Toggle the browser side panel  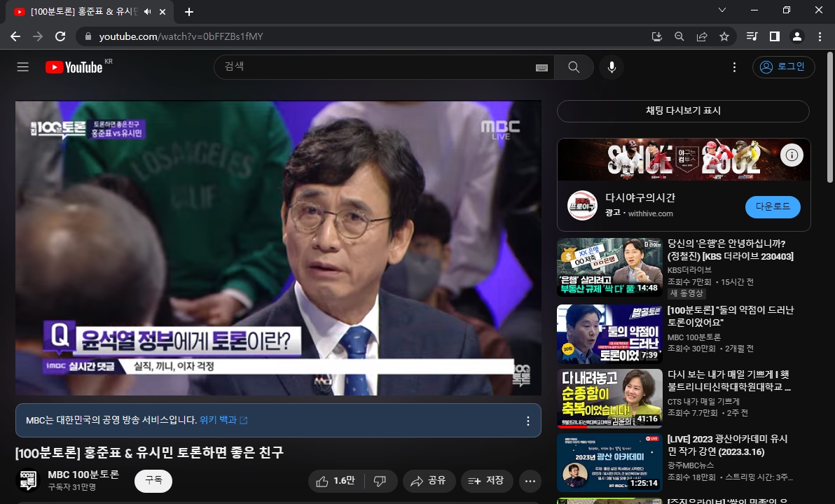[775, 36]
